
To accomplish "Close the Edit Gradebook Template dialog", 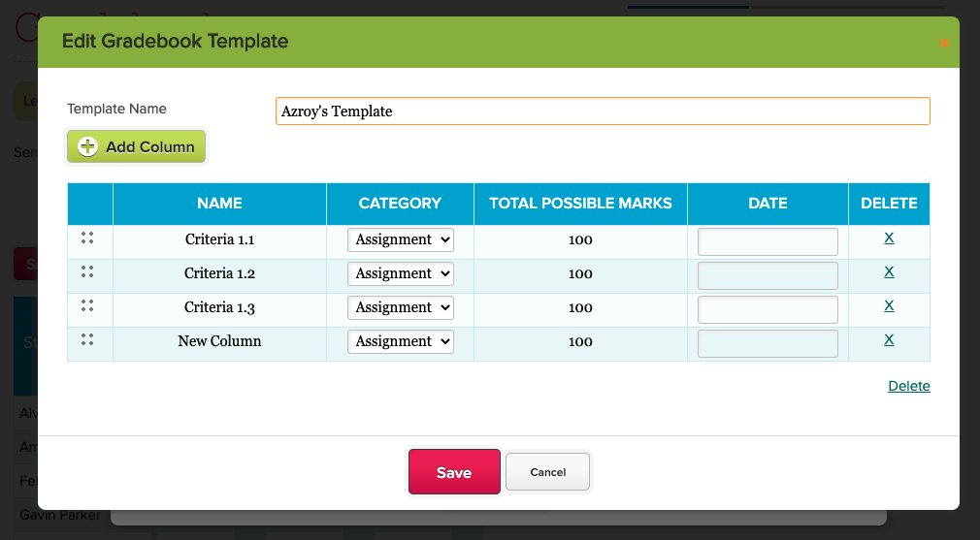I will (x=944, y=43).
